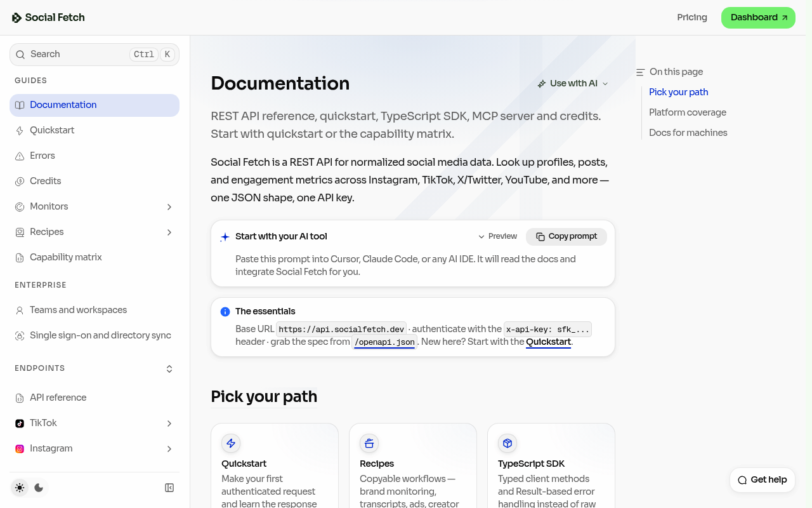Expand the Recipes section chevron in sidebar
The height and width of the screenshot is (508, 812).
(x=169, y=232)
